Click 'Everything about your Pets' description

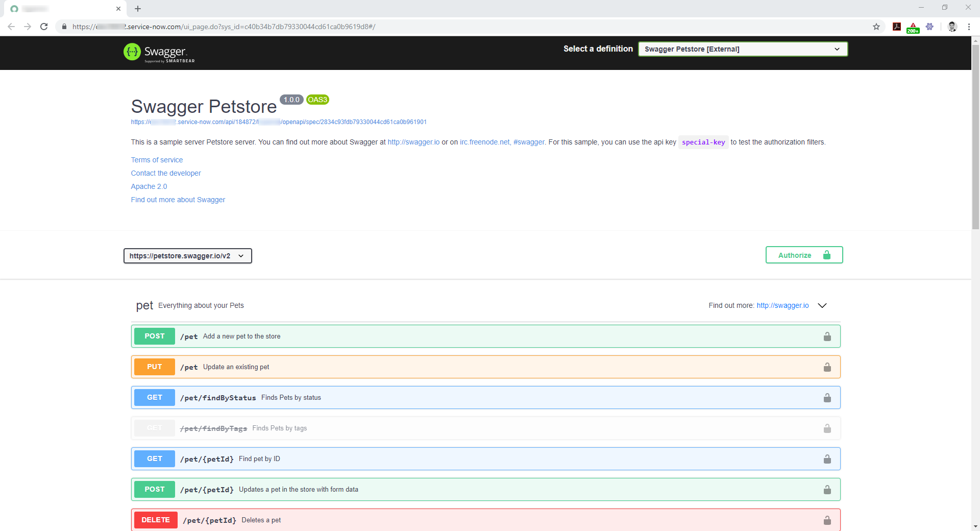tap(201, 305)
